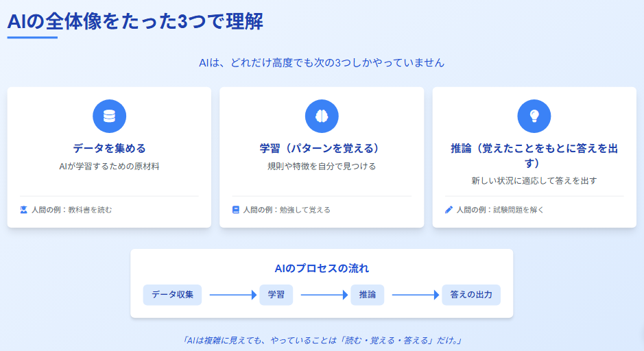Click the 推論 card heading text

(534, 156)
